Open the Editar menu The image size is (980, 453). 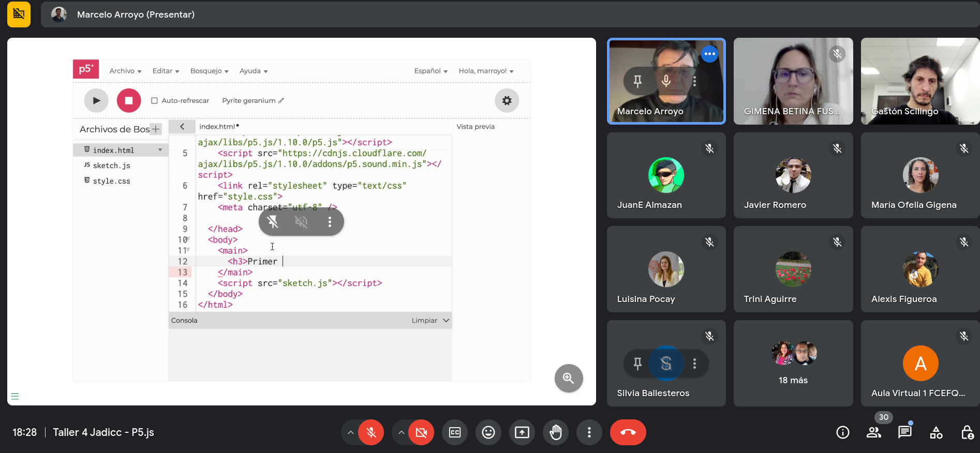tap(166, 71)
